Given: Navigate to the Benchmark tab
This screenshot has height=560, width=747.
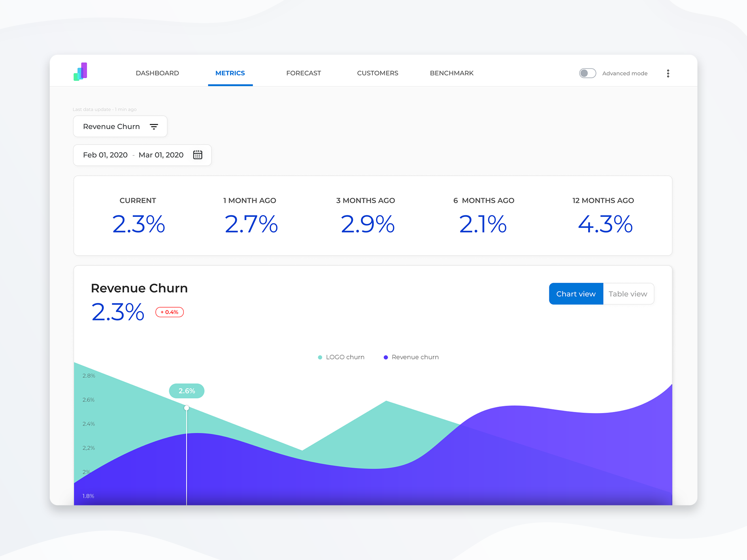Looking at the screenshot, I should click(452, 73).
